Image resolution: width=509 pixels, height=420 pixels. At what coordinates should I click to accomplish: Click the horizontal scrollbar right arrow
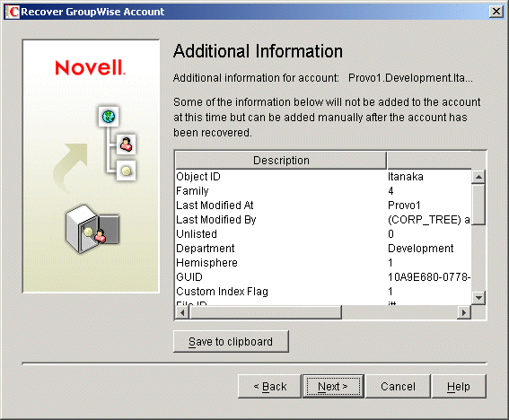464,312
